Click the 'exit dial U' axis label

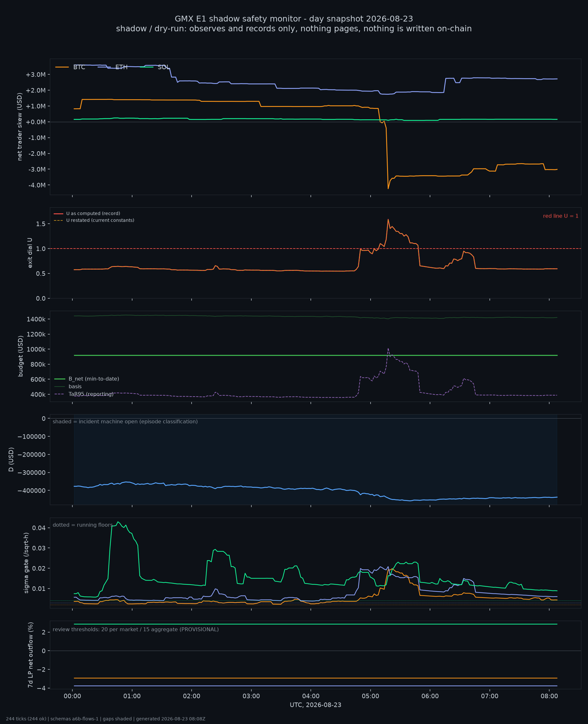(x=30, y=253)
